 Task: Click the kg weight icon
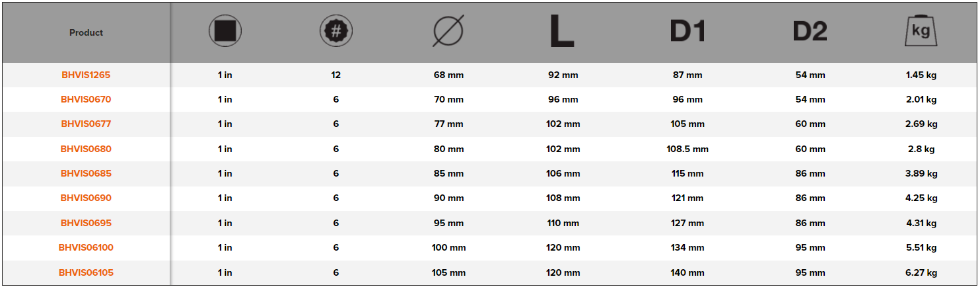[921, 31]
